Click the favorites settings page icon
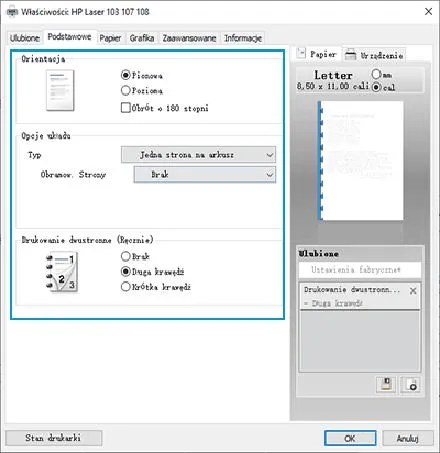Screen dimensions: 440x453 [410, 384]
